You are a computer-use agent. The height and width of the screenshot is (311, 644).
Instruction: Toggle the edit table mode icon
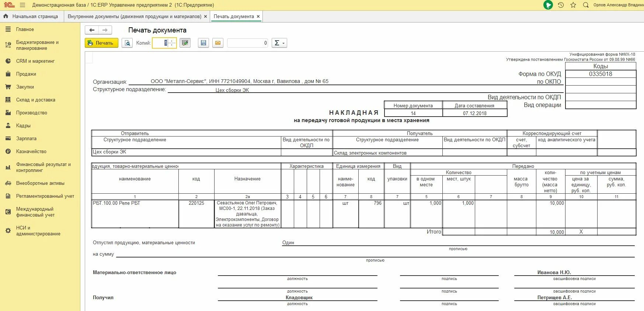[x=185, y=43]
